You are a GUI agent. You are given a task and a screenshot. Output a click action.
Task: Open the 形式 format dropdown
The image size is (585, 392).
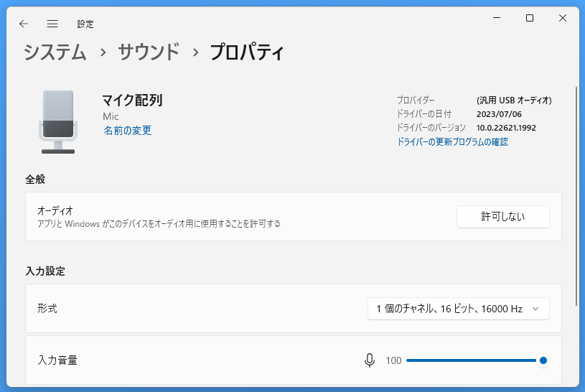(x=459, y=309)
